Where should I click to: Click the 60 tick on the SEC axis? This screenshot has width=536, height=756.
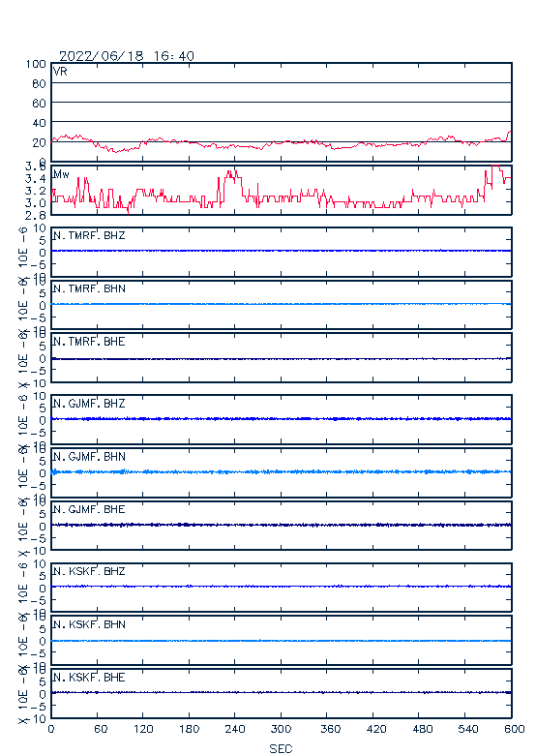(101, 729)
